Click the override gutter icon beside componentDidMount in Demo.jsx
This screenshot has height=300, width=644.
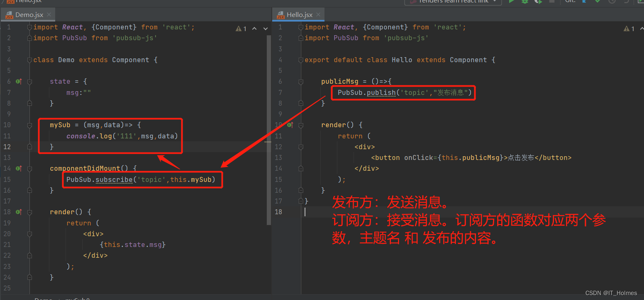18,169
